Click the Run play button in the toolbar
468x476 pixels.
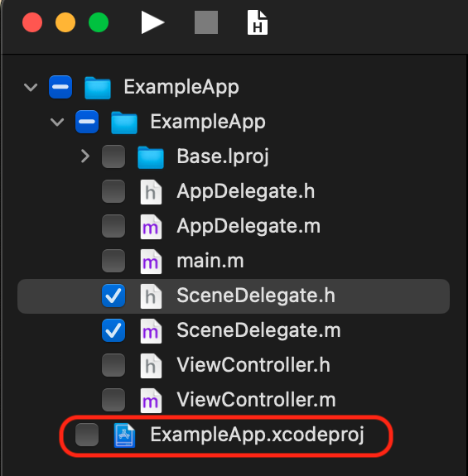(152, 23)
